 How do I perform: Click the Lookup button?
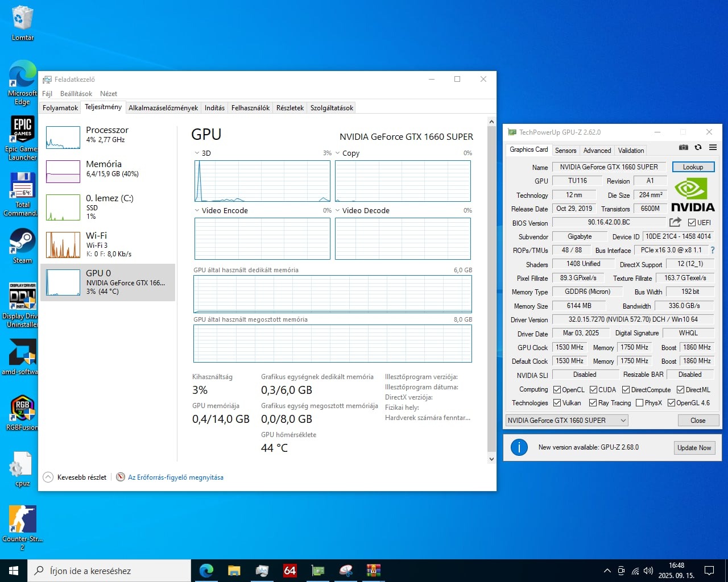tap(693, 167)
